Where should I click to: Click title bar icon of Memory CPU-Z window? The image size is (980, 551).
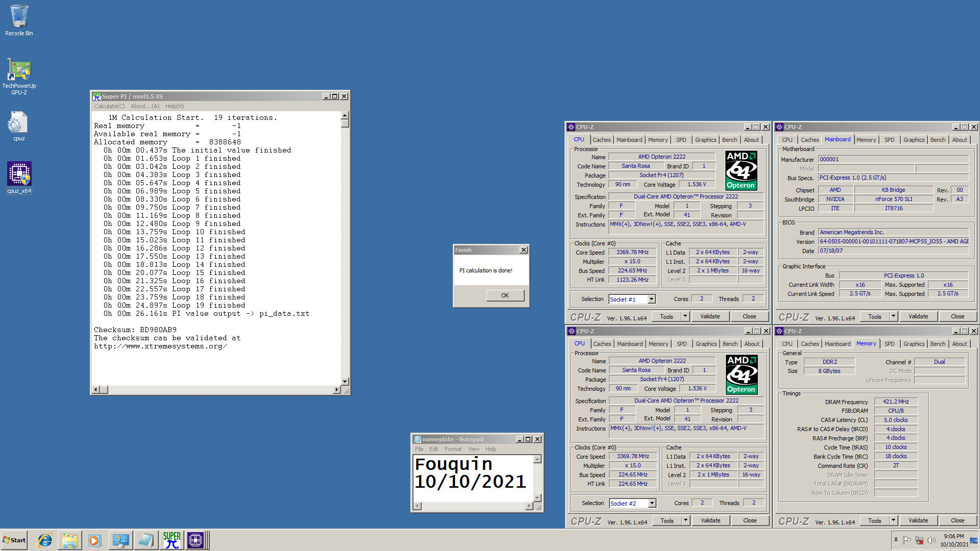tap(779, 331)
